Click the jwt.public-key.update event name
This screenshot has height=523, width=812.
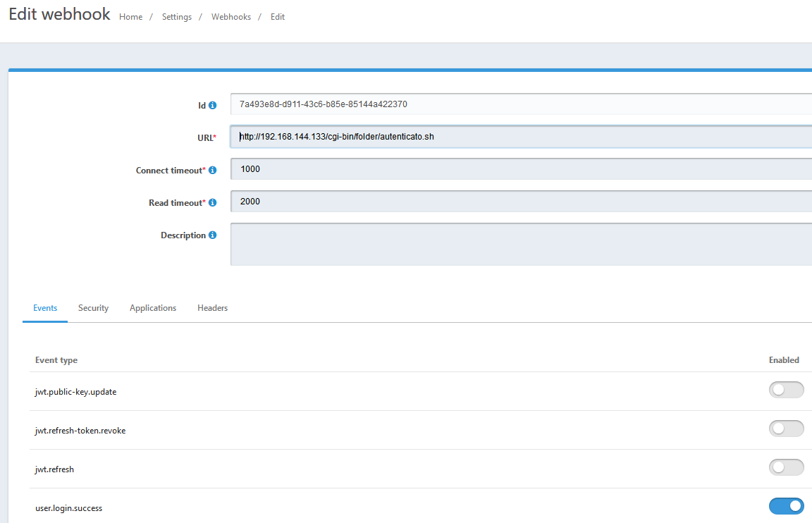click(x=75, y=392)
